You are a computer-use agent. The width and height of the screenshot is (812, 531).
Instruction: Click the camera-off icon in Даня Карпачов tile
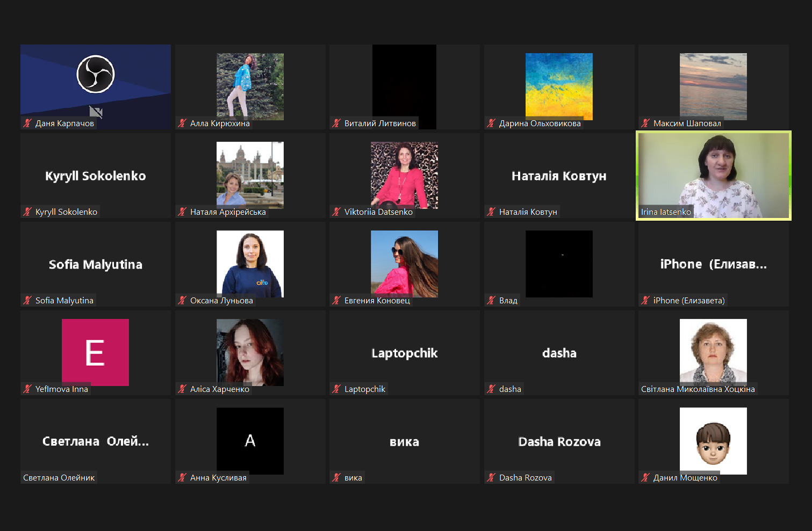point(96,112)
